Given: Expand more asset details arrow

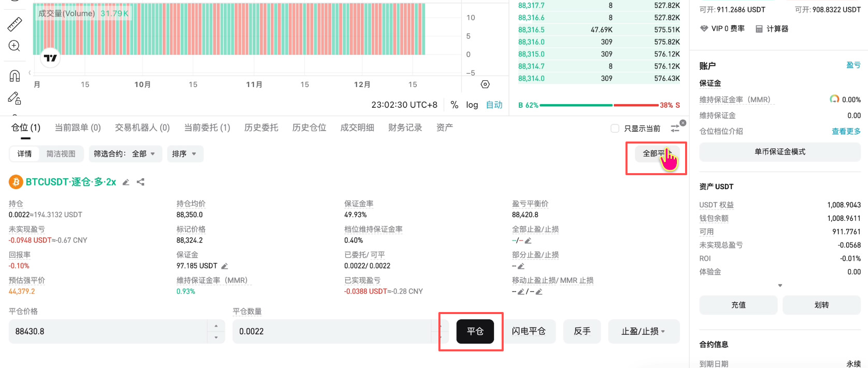Looking at the screenshot, I should (780, 286).
